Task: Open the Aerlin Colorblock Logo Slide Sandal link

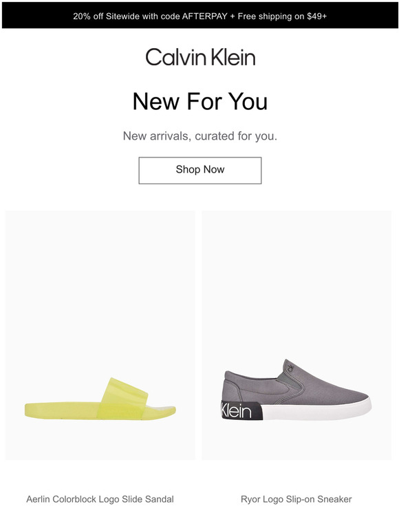Action: [x=100, y=499]
